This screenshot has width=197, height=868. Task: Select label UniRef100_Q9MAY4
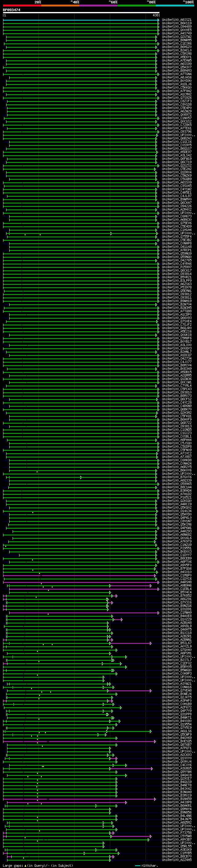click(177, 809)
